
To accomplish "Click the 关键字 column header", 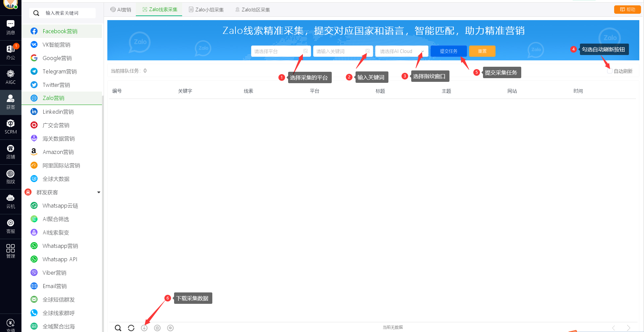I will (x=185, y=91).
